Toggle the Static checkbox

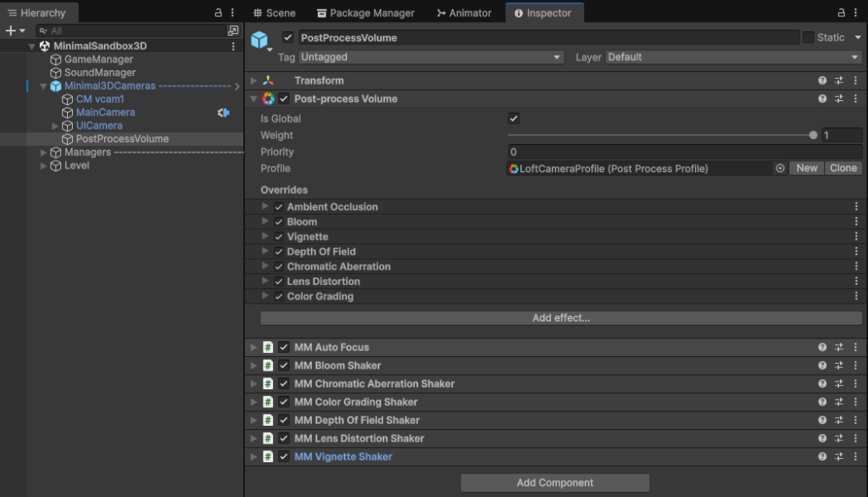tap(808, 37)
